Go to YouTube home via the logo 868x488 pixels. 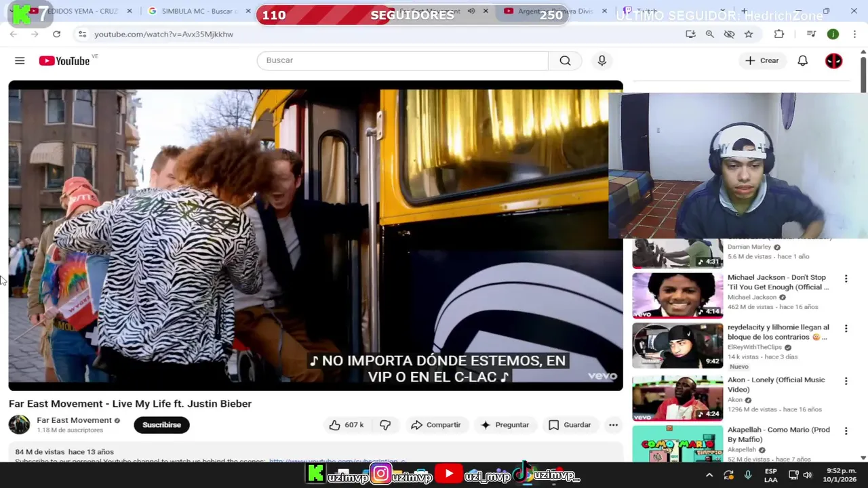coord(64,61)
